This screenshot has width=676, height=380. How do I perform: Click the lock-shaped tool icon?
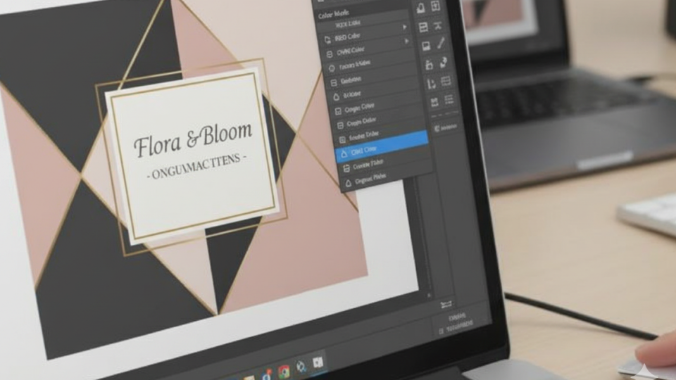[x=429, y=65]
